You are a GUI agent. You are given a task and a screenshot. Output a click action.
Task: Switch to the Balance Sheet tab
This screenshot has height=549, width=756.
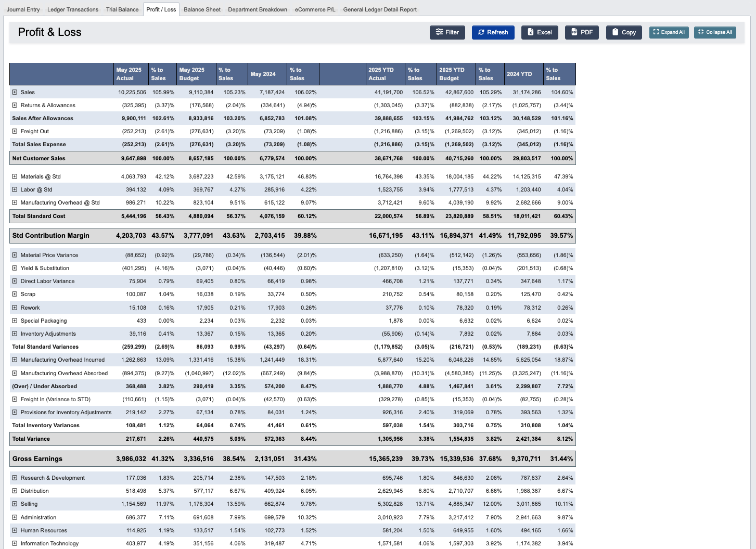(202, 9)
